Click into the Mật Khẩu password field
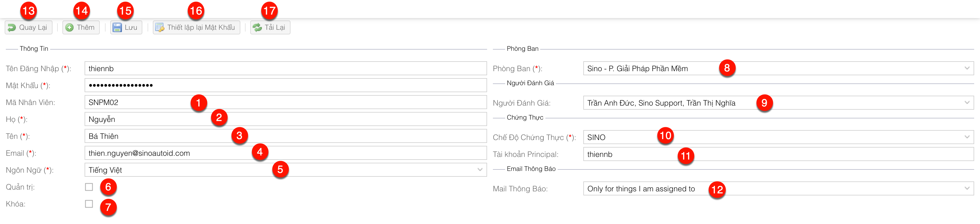 [285, 85]
